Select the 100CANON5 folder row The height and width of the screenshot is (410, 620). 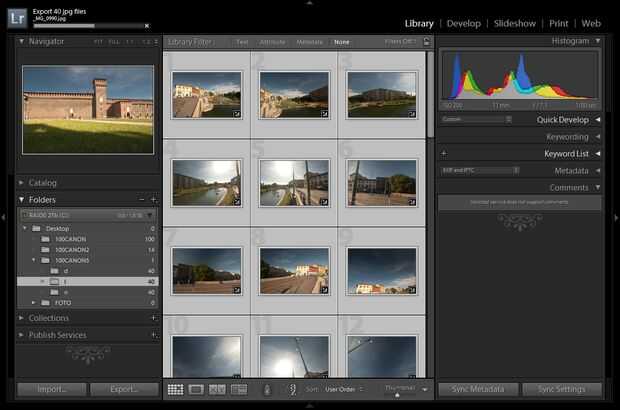pos(88,261)
